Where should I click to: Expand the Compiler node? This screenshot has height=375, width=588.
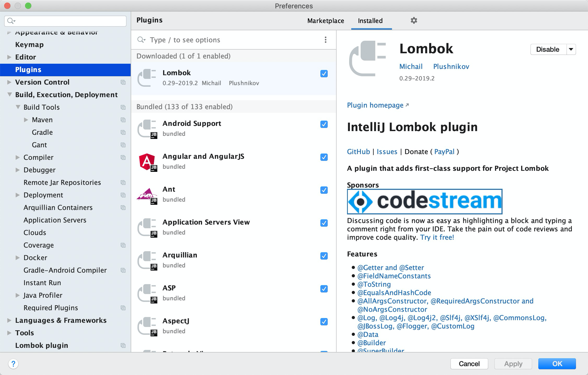[x=18, y=157]
